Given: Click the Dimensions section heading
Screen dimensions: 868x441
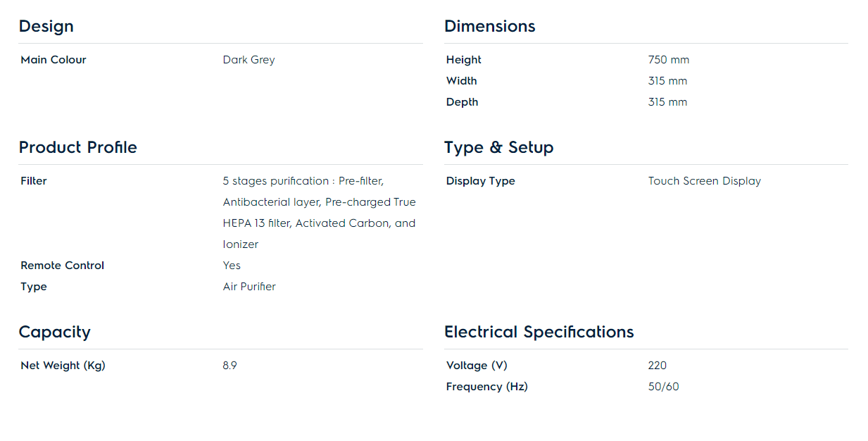Looking at the screenshot, I should click(489, 27).
